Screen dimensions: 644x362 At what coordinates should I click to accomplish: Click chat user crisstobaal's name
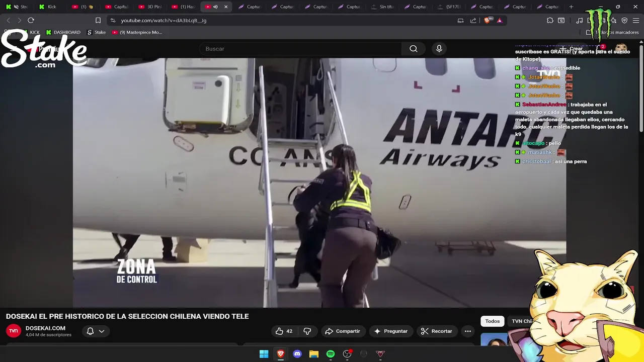(536, 161)
